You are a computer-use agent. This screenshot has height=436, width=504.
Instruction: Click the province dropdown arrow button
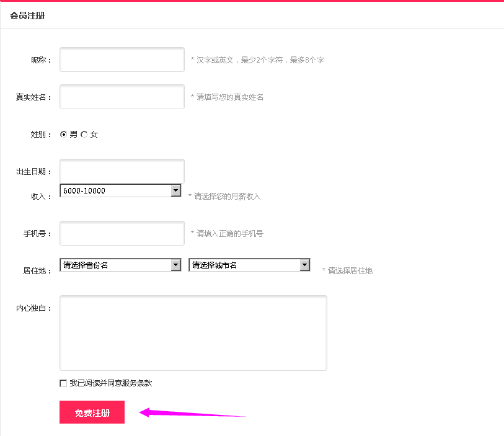pyautogui.click(x=175, y=265)
